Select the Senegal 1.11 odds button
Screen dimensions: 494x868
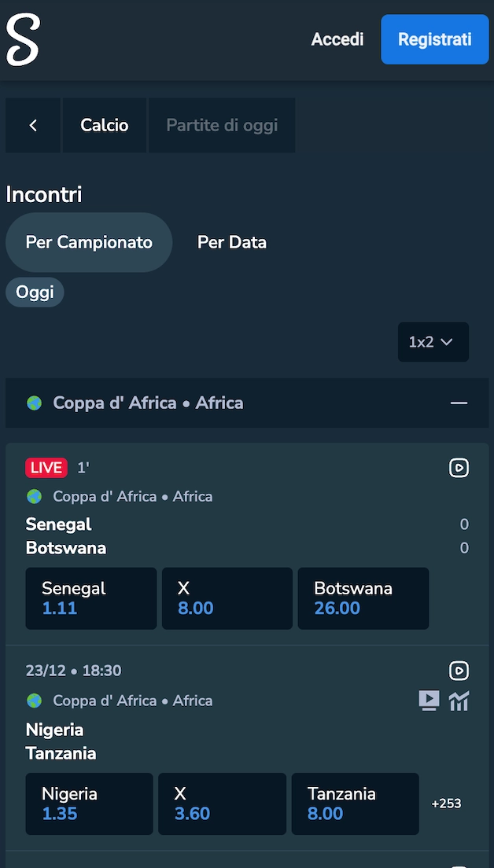click(90, 598)
